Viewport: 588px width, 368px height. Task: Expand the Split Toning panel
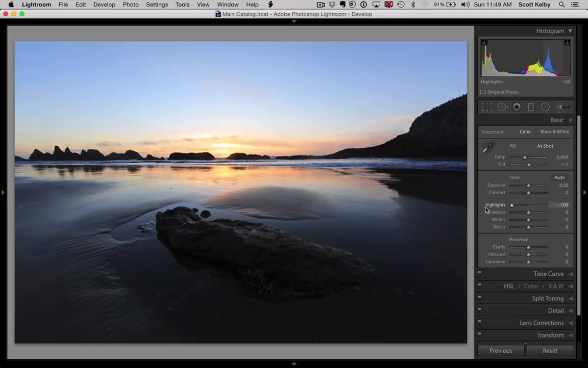pyautogui.click(x=570, y=298)
